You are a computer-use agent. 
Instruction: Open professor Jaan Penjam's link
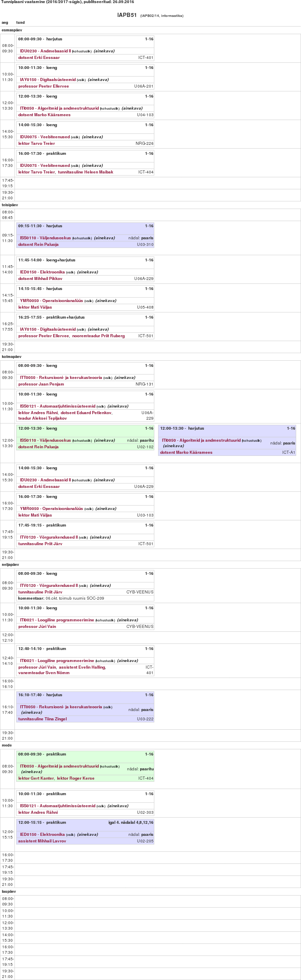41,384
